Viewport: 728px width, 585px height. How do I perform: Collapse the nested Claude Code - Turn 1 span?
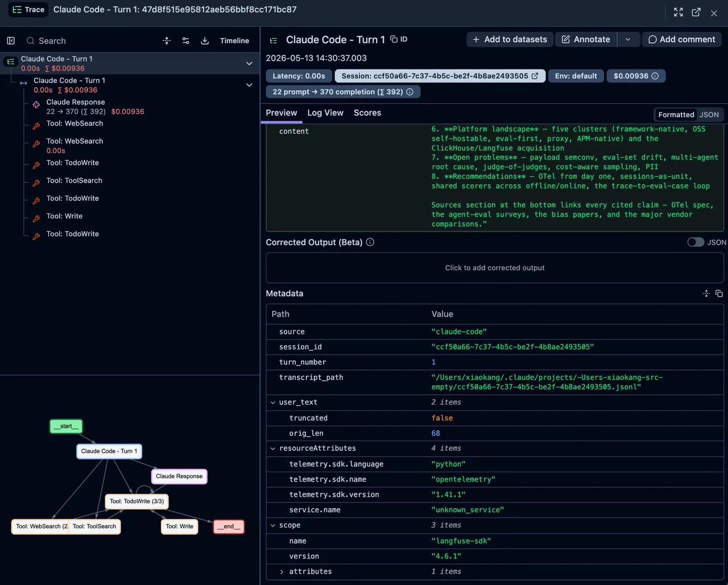[249, 85]
